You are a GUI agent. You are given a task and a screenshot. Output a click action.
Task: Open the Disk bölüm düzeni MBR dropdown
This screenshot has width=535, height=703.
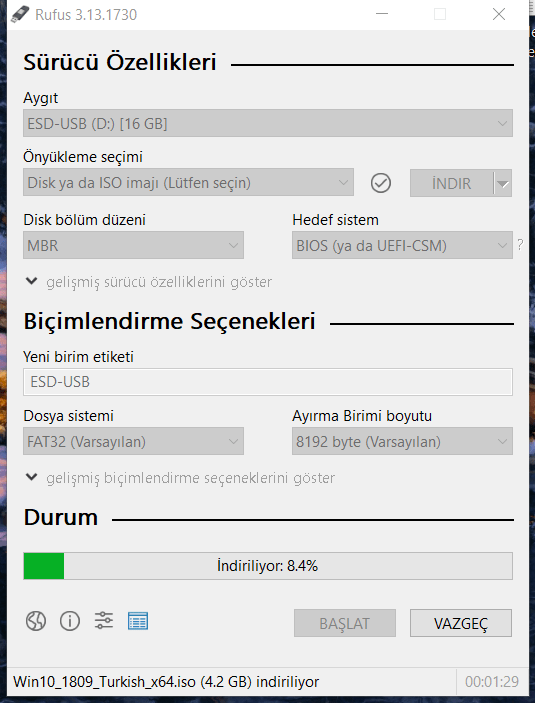(x=133, y=245)
